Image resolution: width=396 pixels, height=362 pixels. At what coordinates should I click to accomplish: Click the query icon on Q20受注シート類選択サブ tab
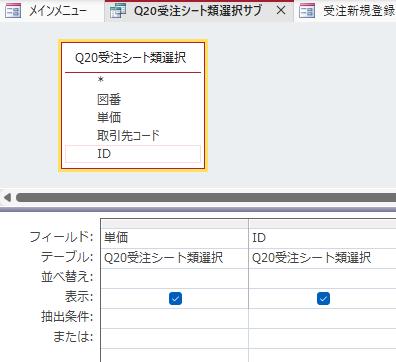(118, 11)
